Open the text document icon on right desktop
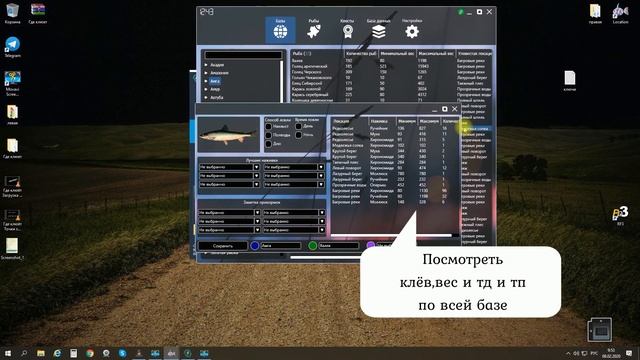The image size is (640, 360). click(570, 81)
